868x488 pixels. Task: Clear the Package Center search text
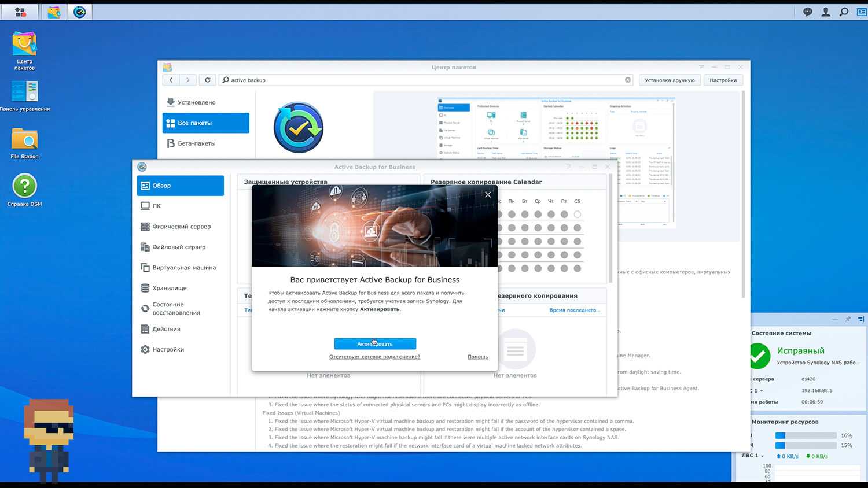628,80
